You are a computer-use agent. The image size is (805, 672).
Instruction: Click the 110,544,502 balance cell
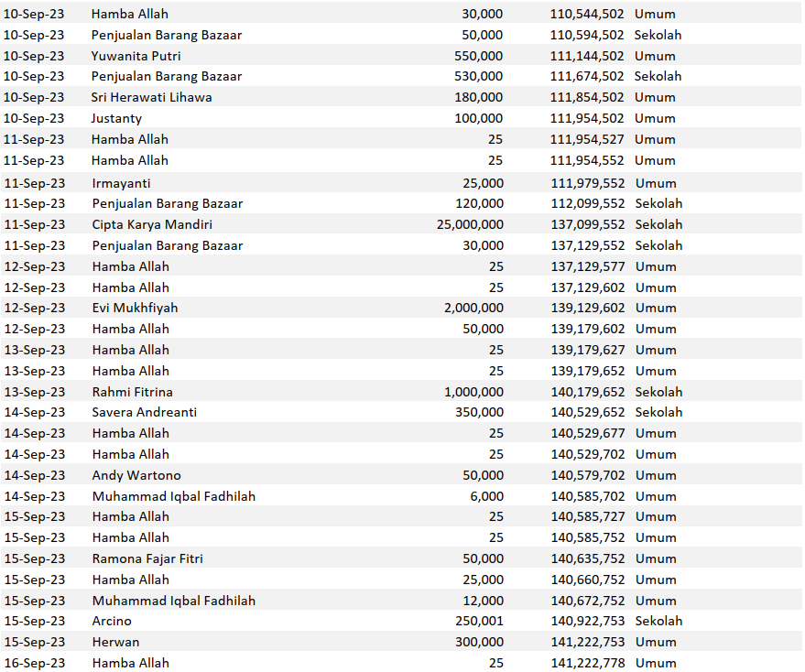pyautogui.click(x=587, y=14)
